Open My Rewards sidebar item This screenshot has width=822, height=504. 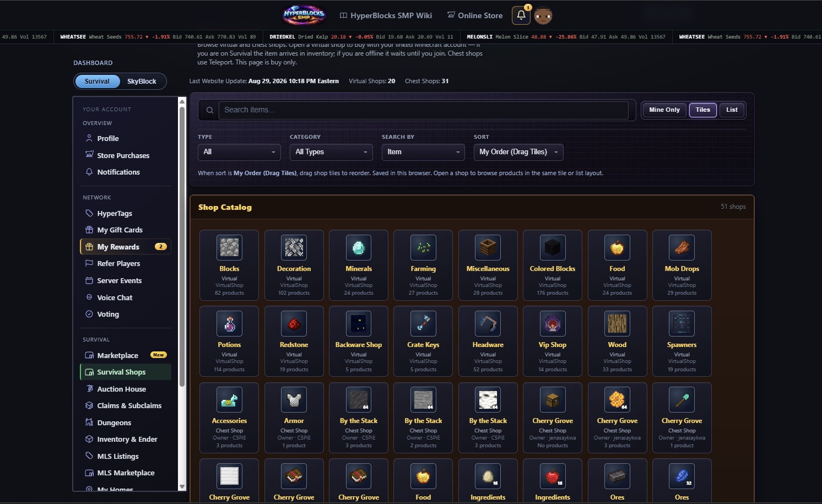(x=126, y=247)
